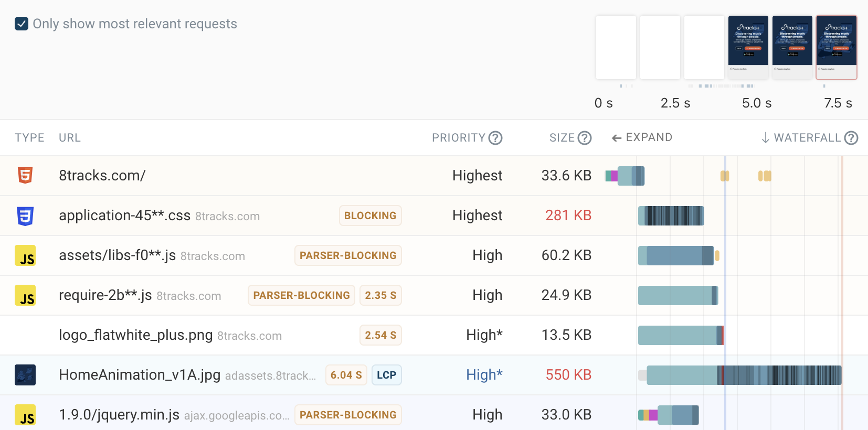Click the LCP badge on HomeAnimation row
The height and width of the screenshot is (430, 868).
pos(387,375)
